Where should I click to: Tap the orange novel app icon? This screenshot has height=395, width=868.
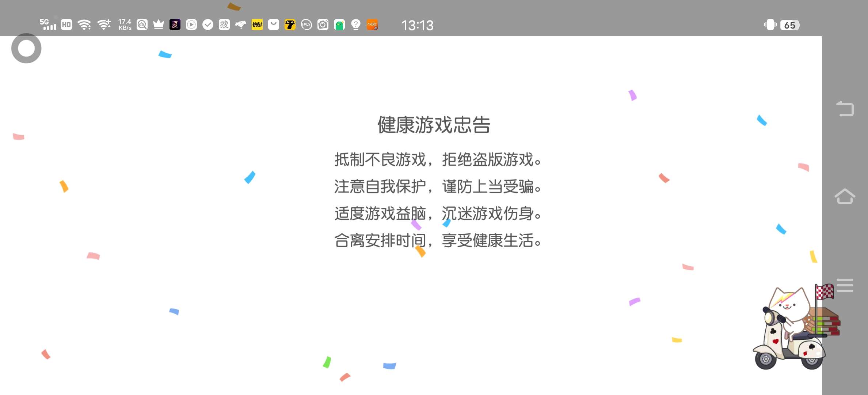point(372,25)
